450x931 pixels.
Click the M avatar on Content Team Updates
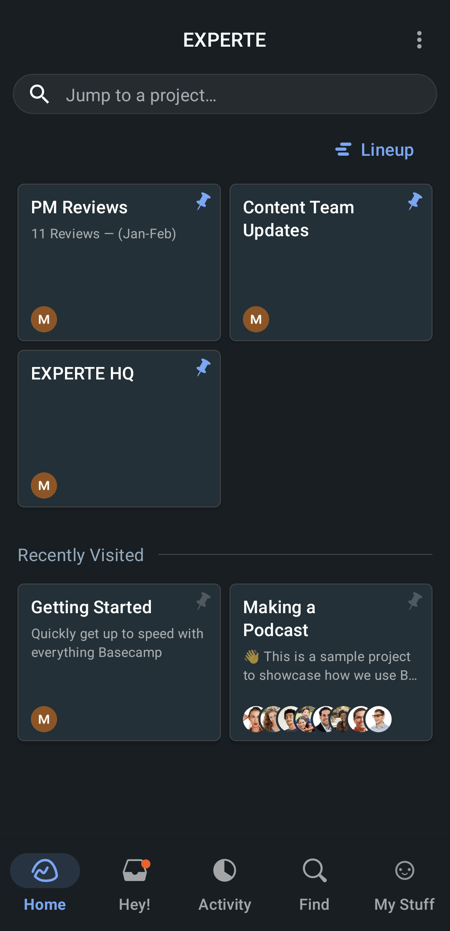point(256,319)
